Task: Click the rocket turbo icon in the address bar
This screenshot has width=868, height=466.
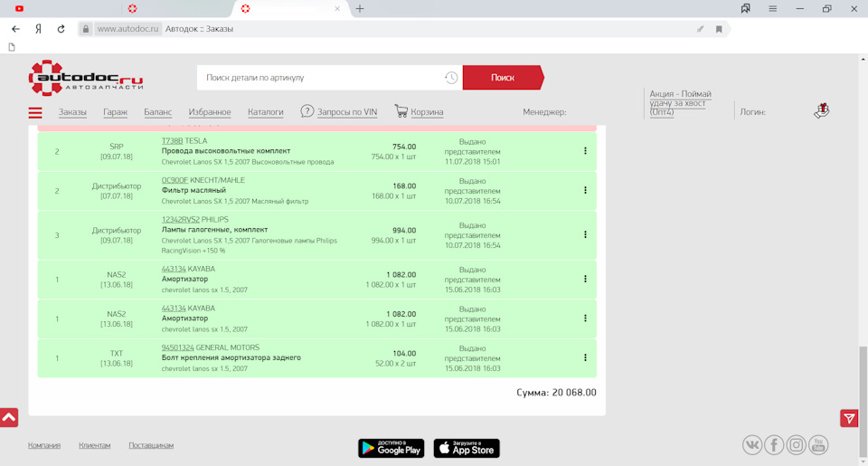Action: [700, 29]
